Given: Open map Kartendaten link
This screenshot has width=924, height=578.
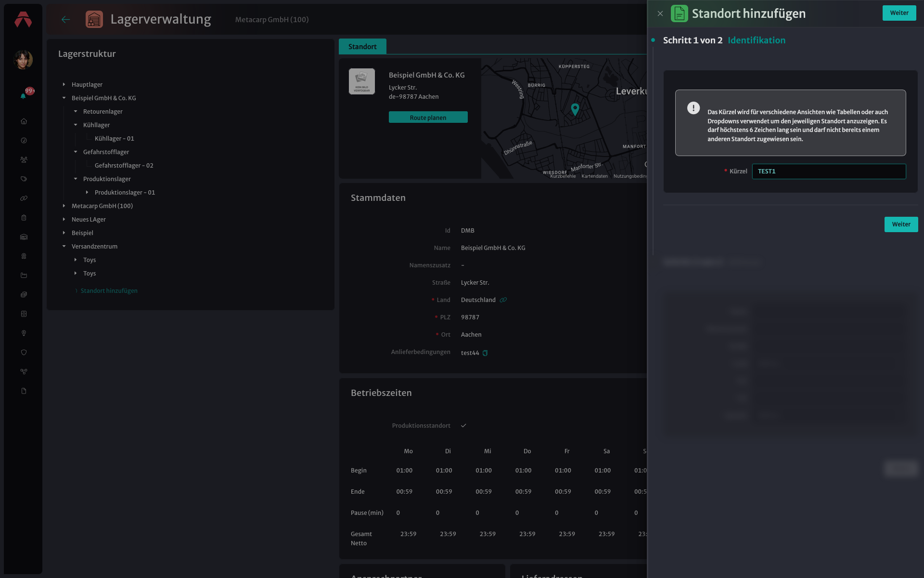Looking at the screenshot, I should pyautogui.click(x=594, y=176).
